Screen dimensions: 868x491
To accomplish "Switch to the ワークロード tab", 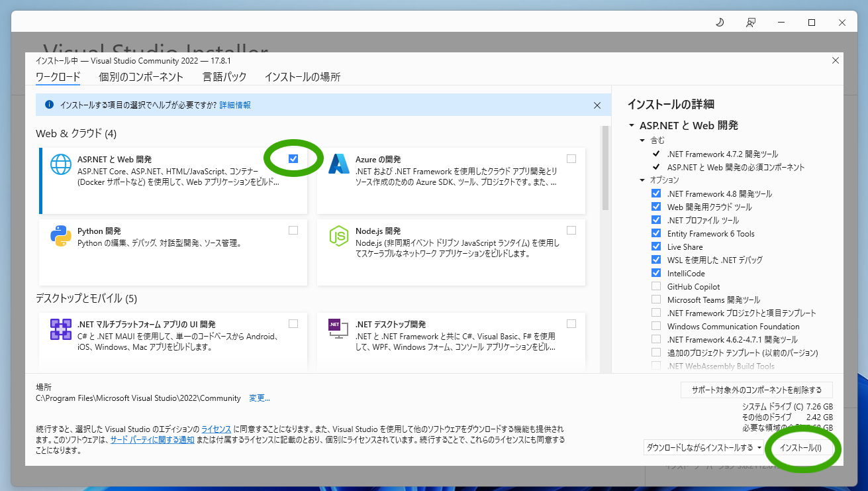I will click(58, 77).
